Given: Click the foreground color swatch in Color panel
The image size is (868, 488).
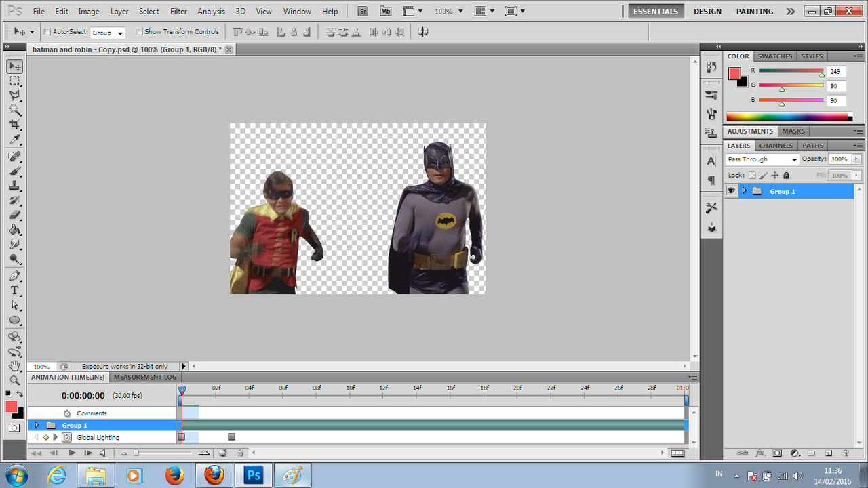Looking at the screenshot, I should click(734, 74).
